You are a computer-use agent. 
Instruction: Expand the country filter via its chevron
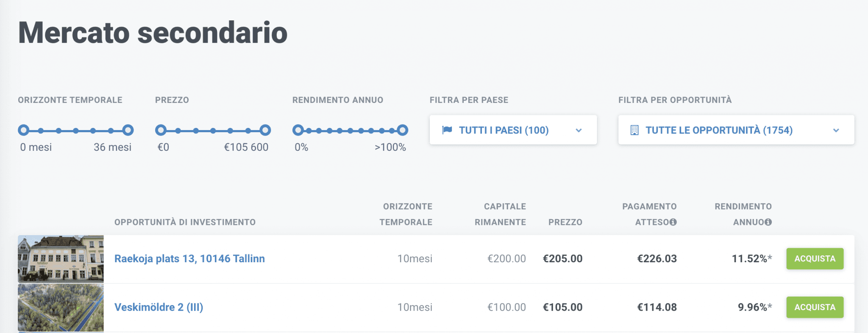tap(579, 130)
